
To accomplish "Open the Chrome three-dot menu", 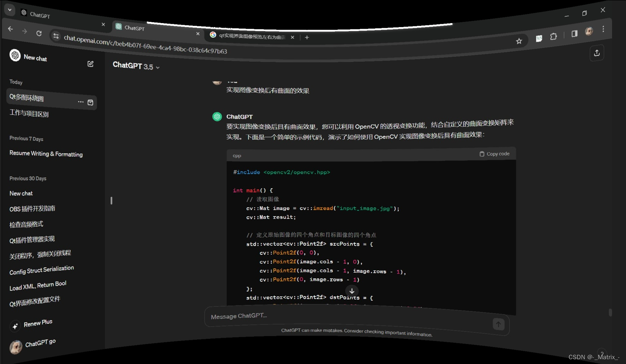I will 603,29.
